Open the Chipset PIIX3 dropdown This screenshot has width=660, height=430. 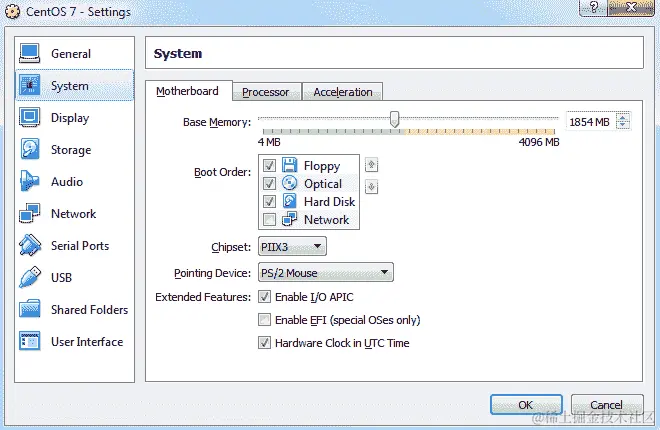tap(292, 247)
